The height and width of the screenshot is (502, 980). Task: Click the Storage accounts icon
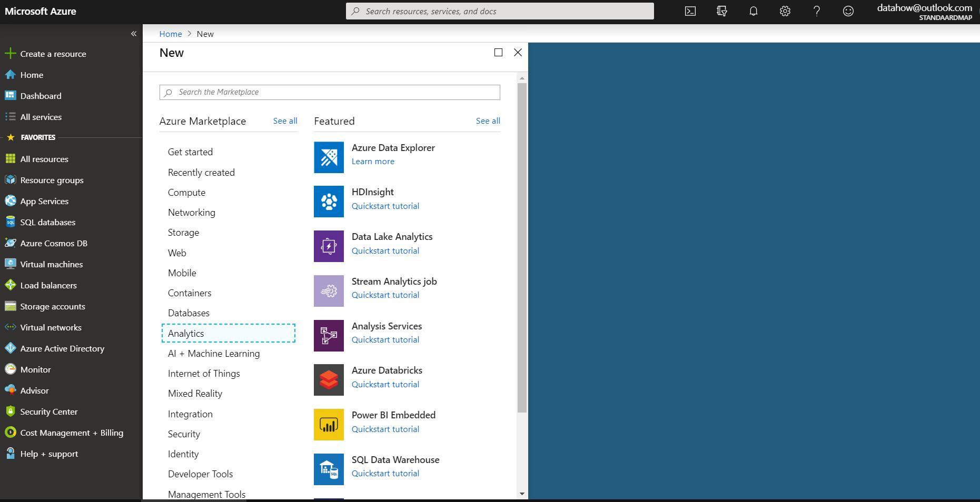[10, 306]
